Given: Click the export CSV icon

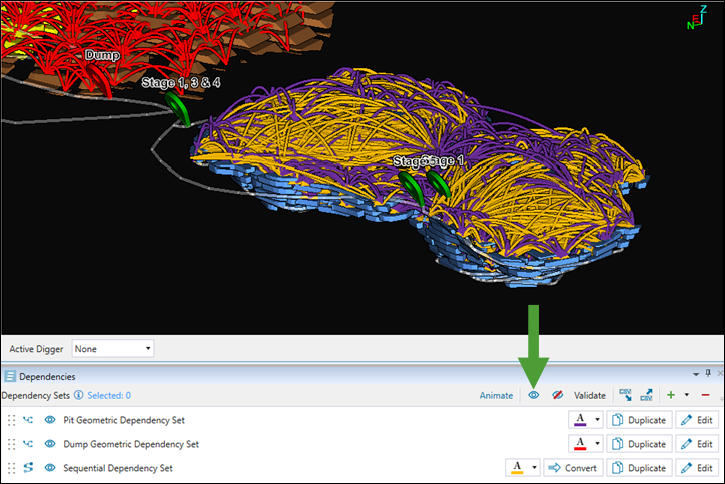Looking at the screenshot, I should pos(648,395).
